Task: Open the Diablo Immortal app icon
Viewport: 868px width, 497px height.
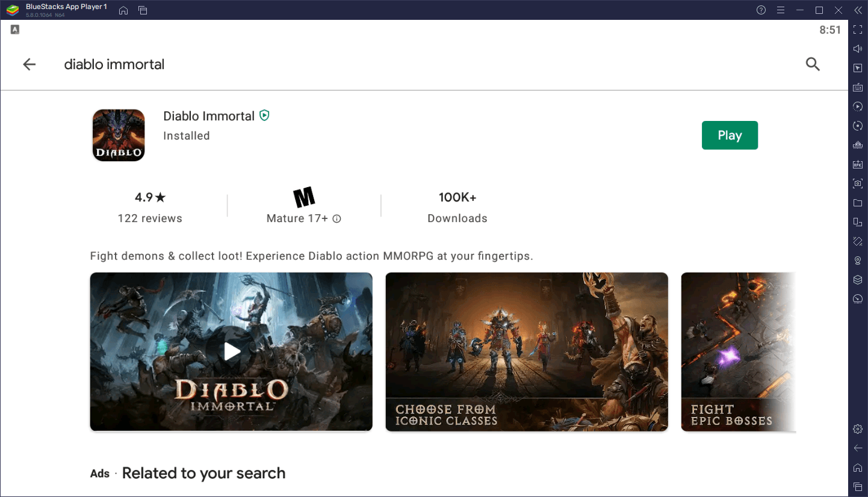Action: [x=119, y=135]
